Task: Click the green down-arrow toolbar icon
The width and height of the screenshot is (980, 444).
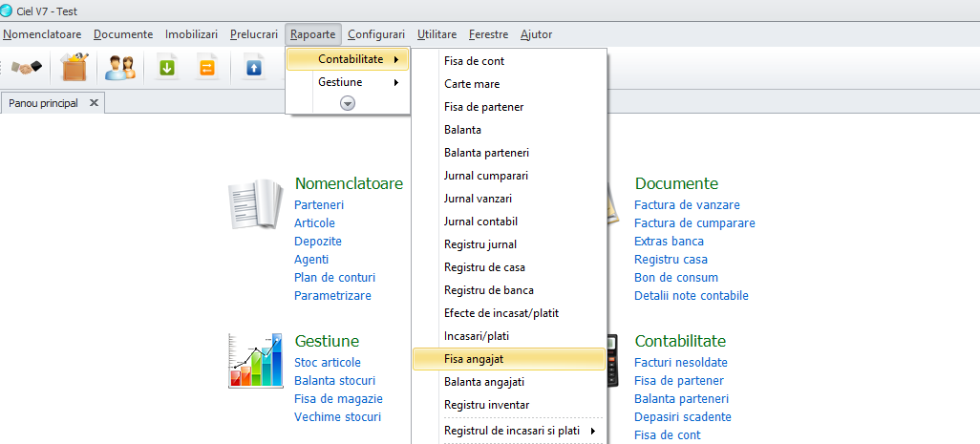Action: [167, 68]
